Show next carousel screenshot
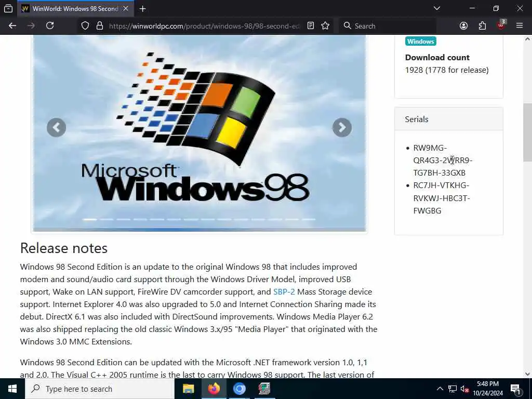Screen dimensions: 532x399 [342, 128]
